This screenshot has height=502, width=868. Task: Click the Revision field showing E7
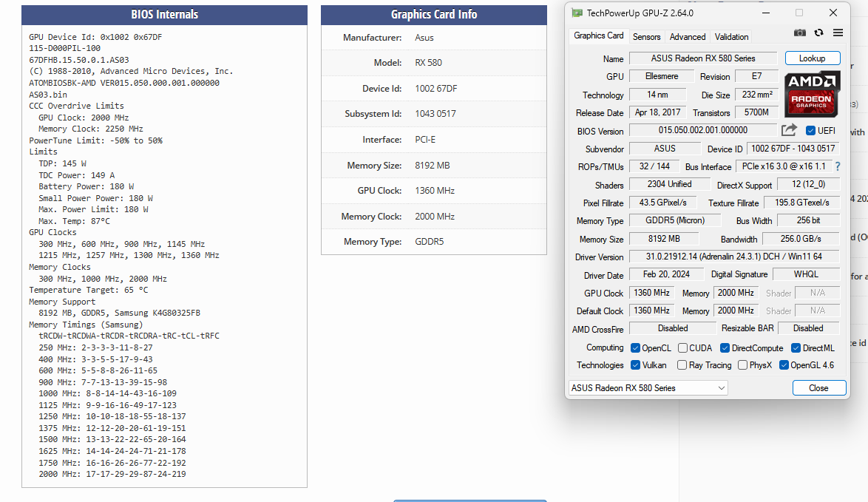[756, 76]
